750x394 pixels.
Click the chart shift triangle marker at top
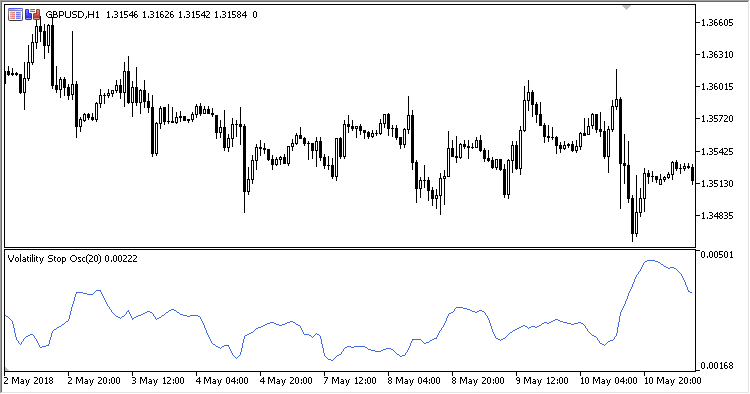pos(626,7)
